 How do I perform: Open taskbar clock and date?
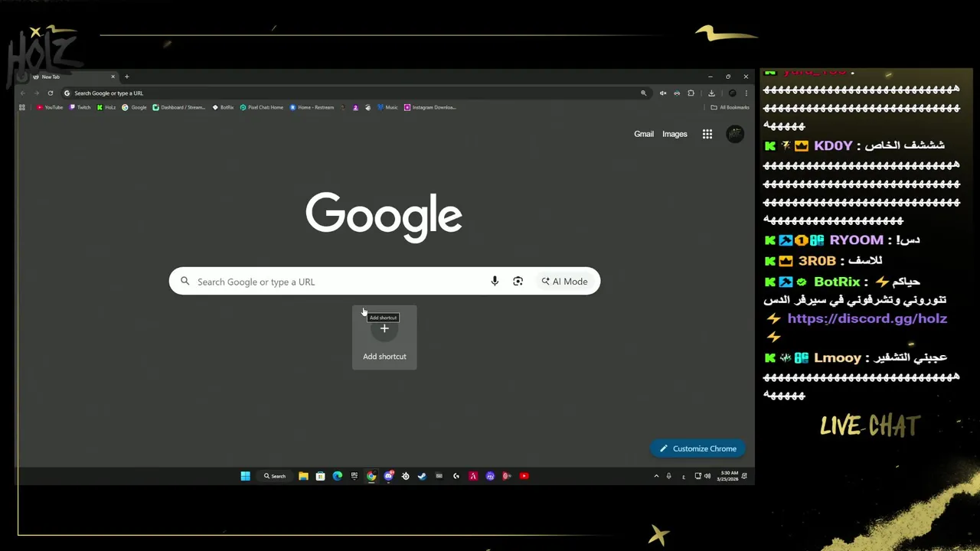[x=729, y=476]
